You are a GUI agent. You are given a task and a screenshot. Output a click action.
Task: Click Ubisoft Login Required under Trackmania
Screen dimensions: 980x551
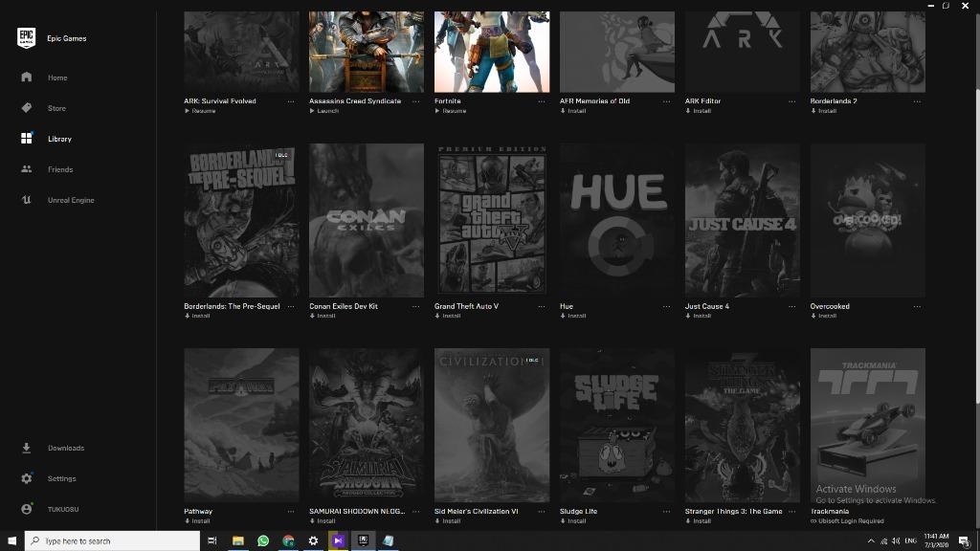click(x=848, y=520)
